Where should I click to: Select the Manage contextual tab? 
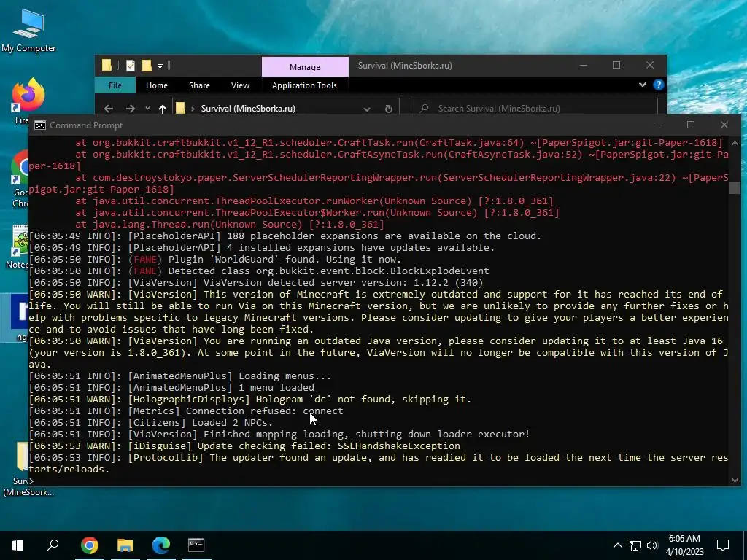(x=305, y=67)
